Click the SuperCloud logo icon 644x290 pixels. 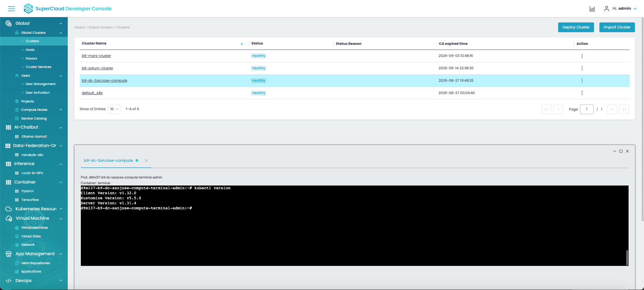pyautogui.click(x=29, y=9)
